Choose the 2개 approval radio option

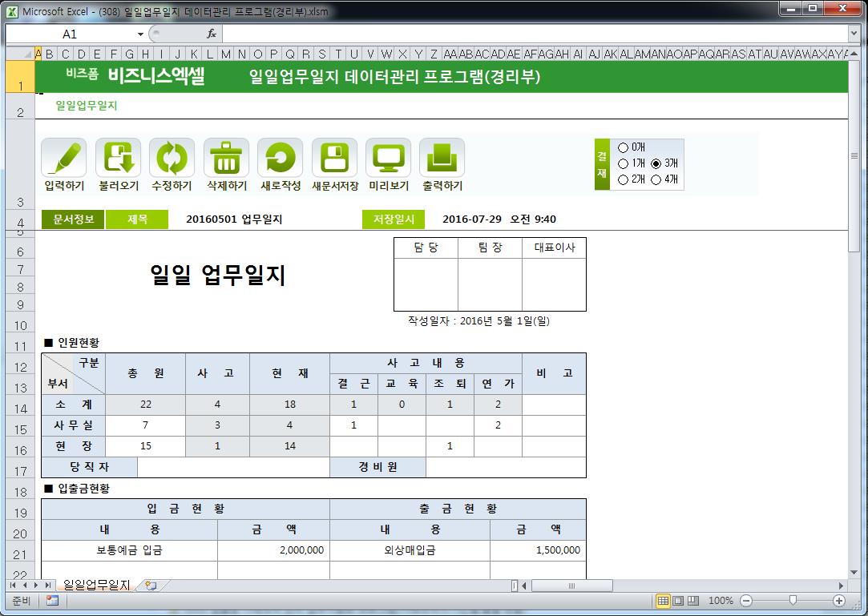point(624,179)
